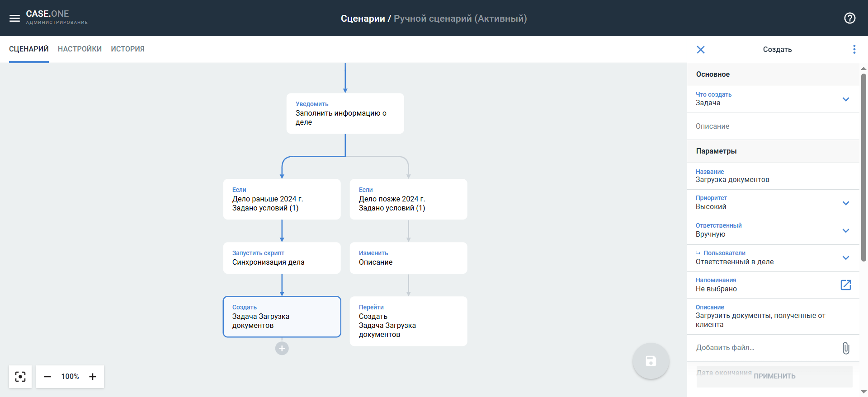Screen dimensions: 868x397
Task: Open the three-dot more options menu
Action: [x=854, y=49]
